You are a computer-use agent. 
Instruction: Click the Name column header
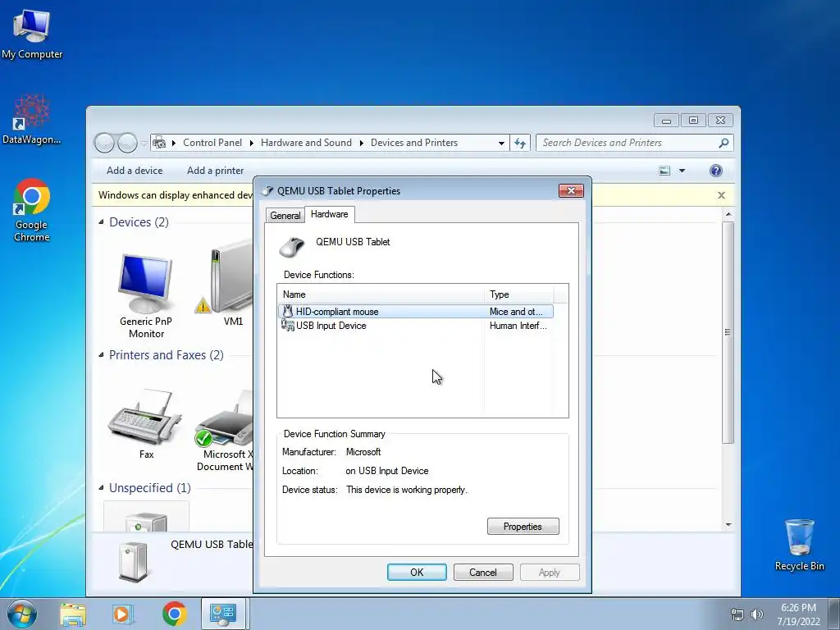point(381,294)
